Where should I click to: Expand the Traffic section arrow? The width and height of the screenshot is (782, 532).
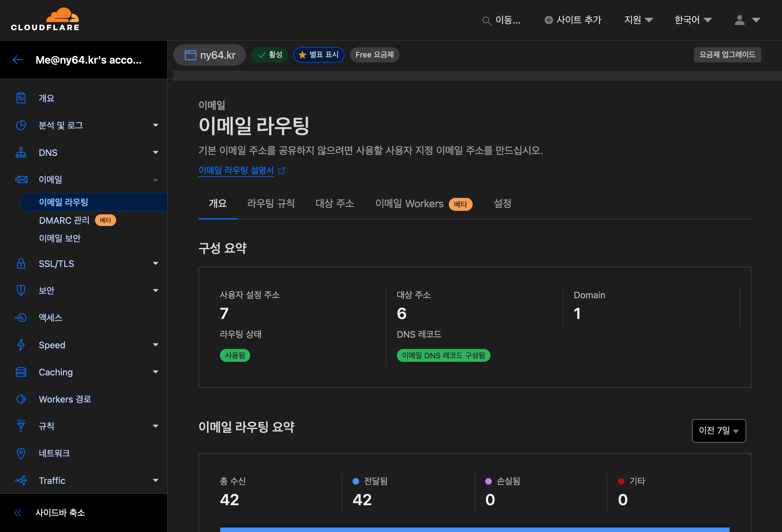(155, 481)
